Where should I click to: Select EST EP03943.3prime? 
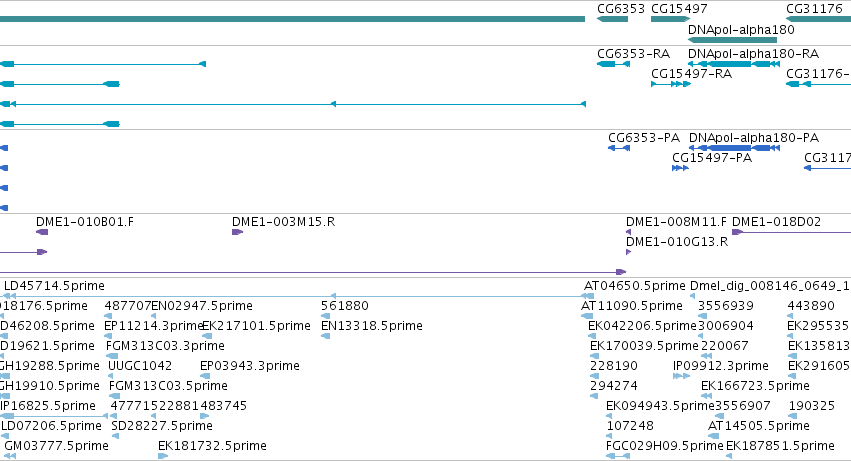250,367
